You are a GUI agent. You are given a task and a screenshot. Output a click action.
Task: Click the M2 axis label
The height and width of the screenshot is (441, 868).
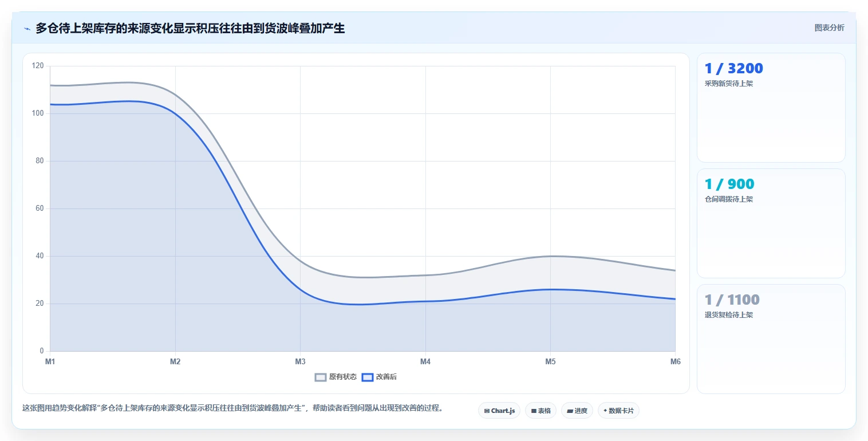(175, 362)
